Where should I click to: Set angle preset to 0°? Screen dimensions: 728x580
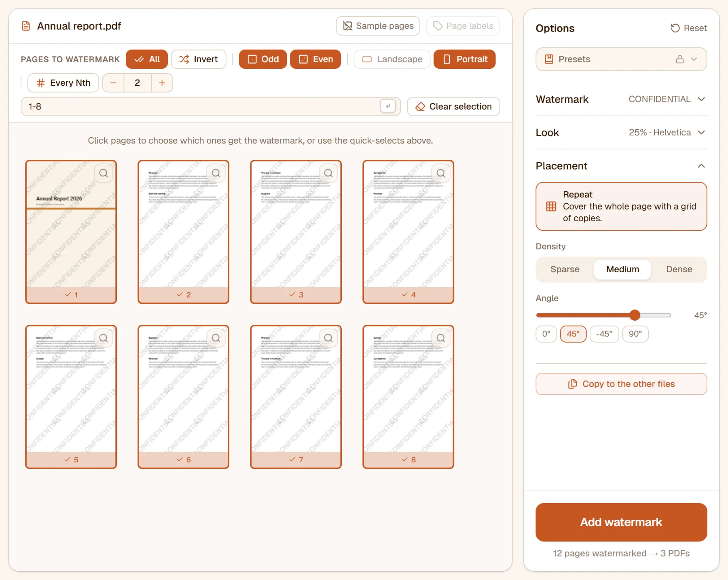pyautogui.click(x=546, y=334)
